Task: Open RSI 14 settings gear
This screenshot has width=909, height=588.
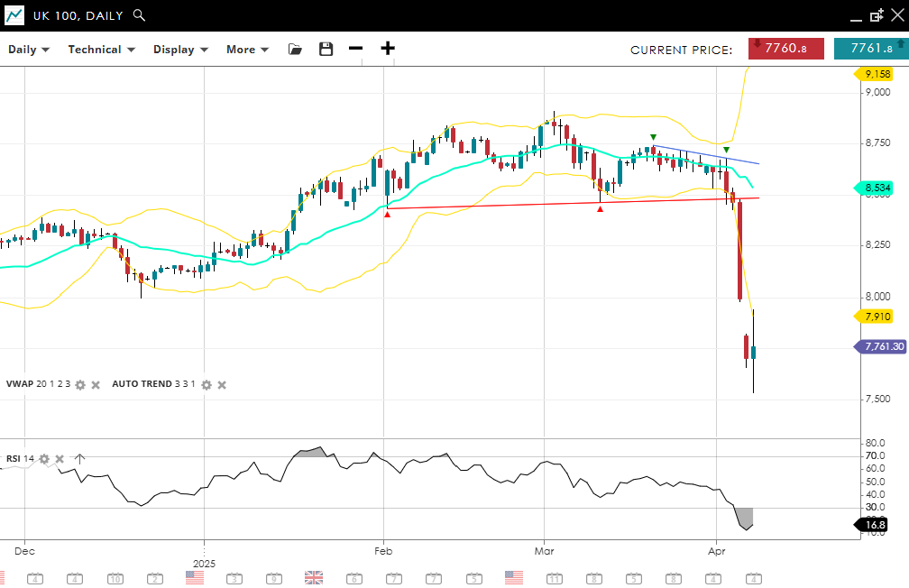Action: click(44, 459)
